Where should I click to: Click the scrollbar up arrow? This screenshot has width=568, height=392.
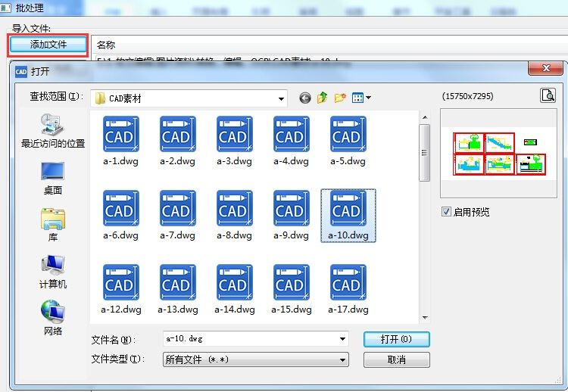tap(425, 117)
